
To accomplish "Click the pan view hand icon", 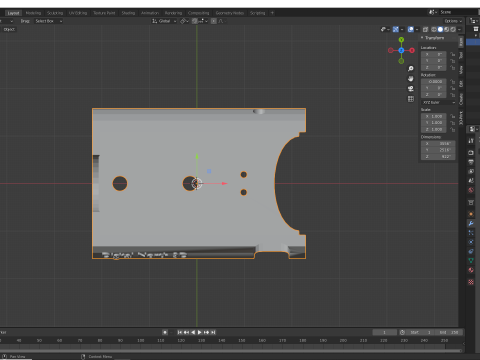I will (x=411, y=79).
